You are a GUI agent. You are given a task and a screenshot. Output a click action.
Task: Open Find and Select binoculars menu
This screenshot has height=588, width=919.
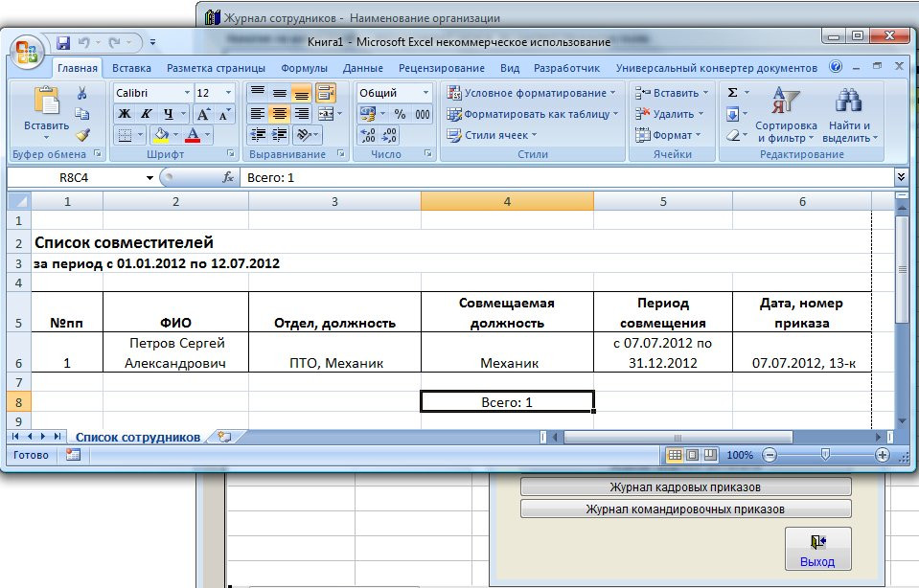point(849,115)
